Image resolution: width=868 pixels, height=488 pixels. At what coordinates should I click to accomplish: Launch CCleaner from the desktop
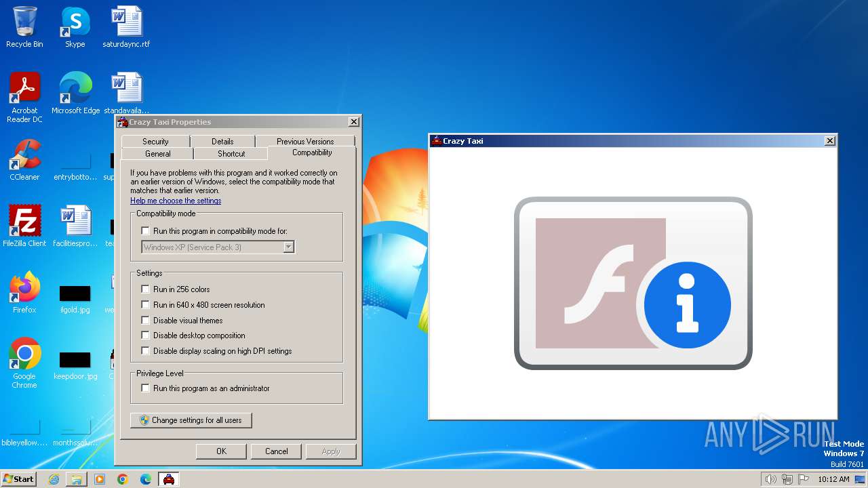point(24,160)
